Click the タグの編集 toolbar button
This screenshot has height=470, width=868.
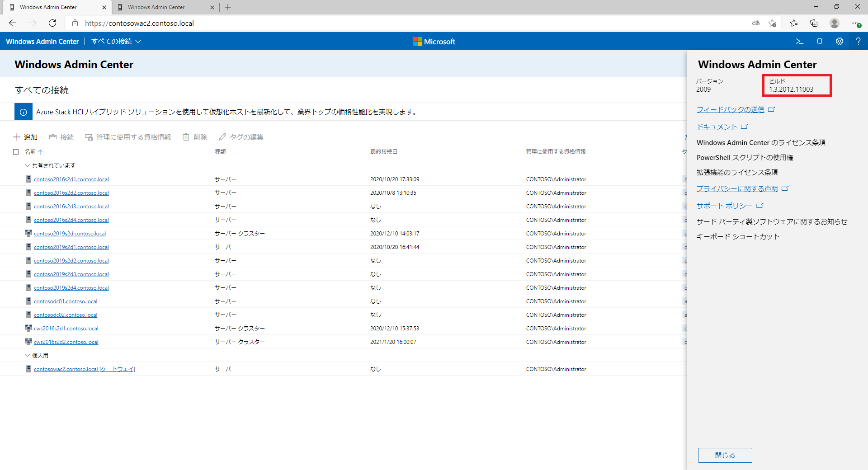click(241, 137)
